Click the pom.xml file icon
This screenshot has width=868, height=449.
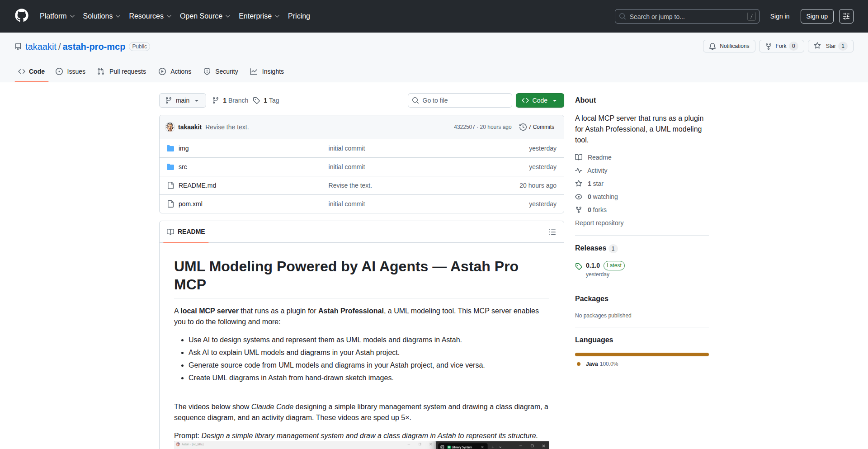click(x=170, y=204)
